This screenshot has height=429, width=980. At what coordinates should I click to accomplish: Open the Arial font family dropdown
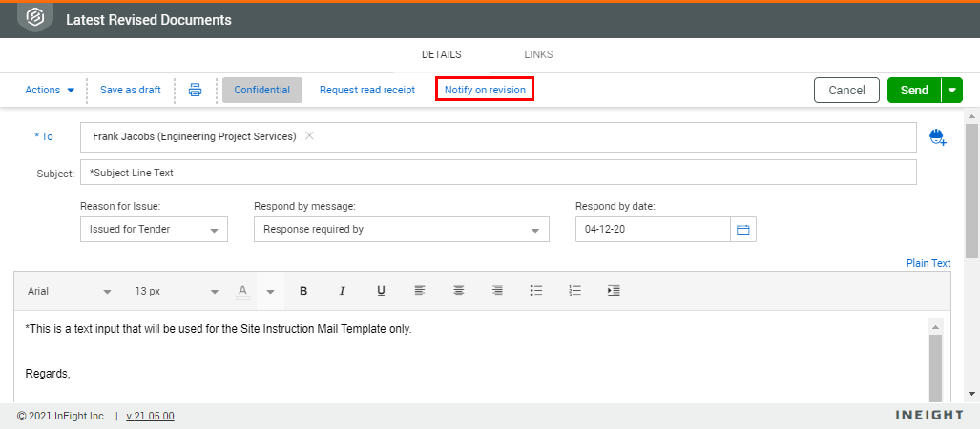(69, 291)
